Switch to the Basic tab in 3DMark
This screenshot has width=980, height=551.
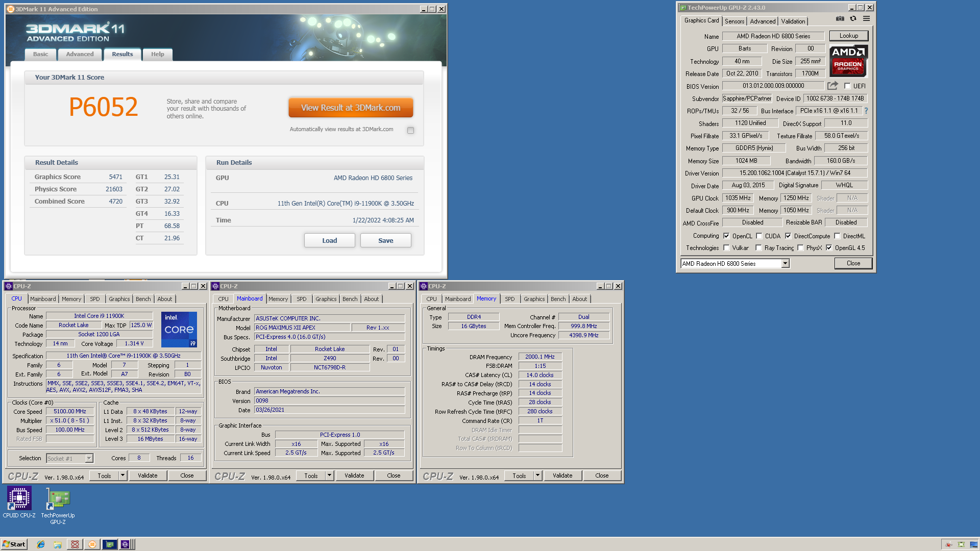click(40, 54)
